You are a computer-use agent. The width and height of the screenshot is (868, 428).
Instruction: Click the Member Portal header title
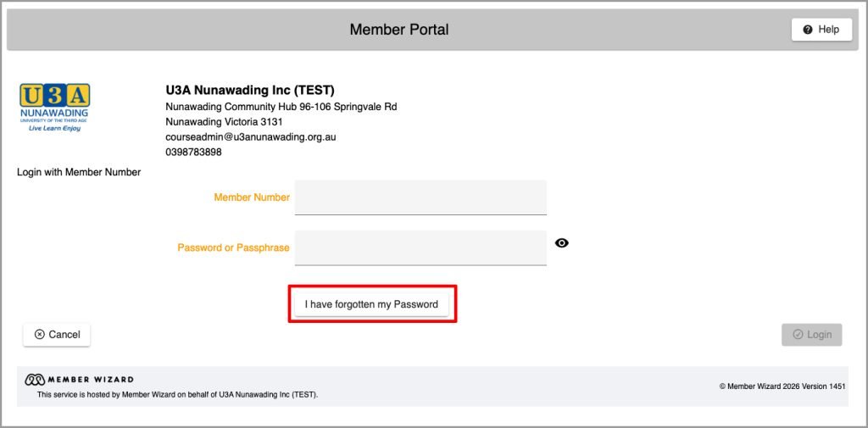(399, 30)
